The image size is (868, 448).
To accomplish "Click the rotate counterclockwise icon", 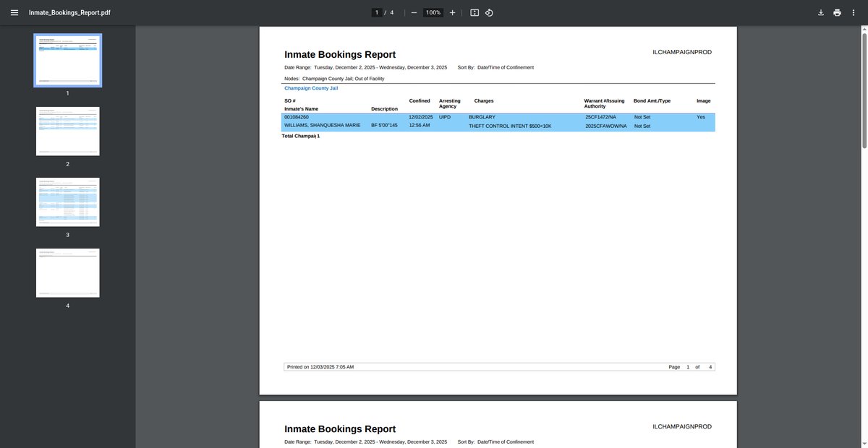I will click(489, 13).
